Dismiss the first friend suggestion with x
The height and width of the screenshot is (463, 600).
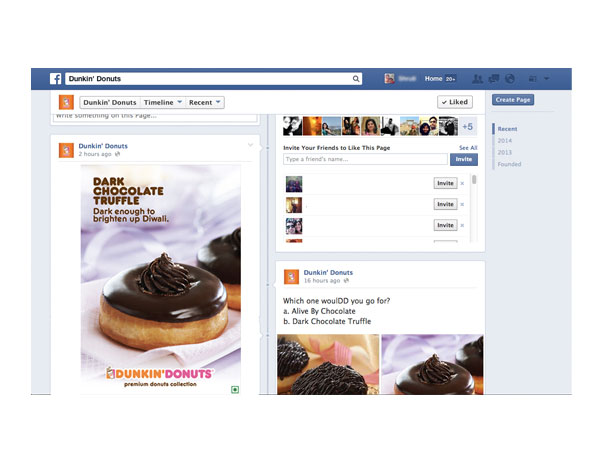click(462, 184)
